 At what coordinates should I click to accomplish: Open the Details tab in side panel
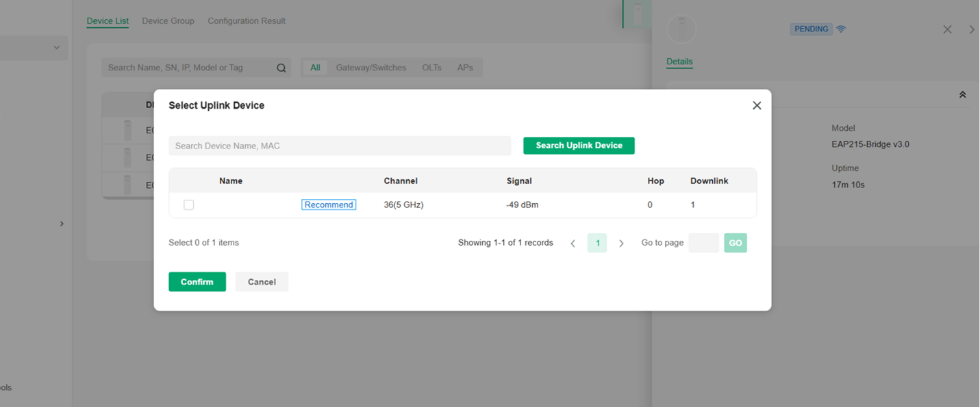coord(679,62)
